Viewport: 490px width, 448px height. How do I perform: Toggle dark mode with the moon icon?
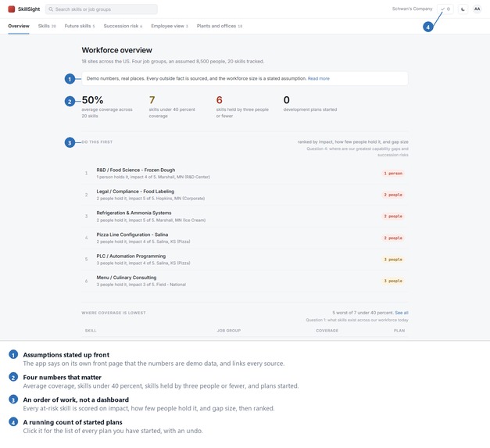(463, 9)
